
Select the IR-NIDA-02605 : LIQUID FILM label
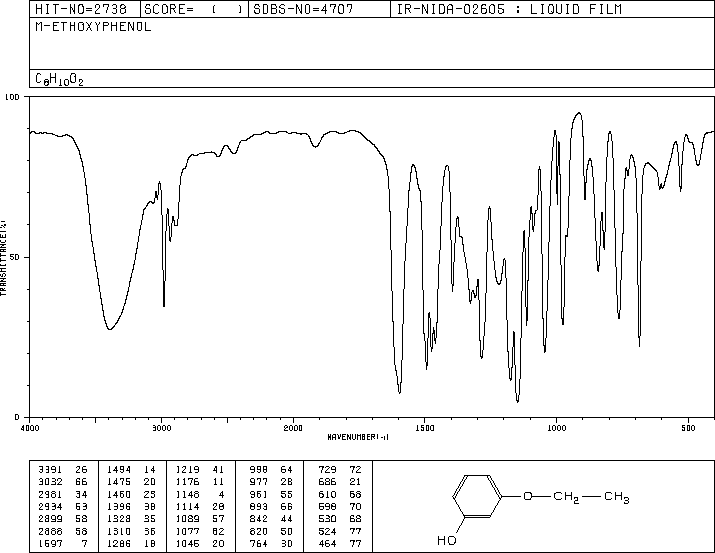click(509, 9)
